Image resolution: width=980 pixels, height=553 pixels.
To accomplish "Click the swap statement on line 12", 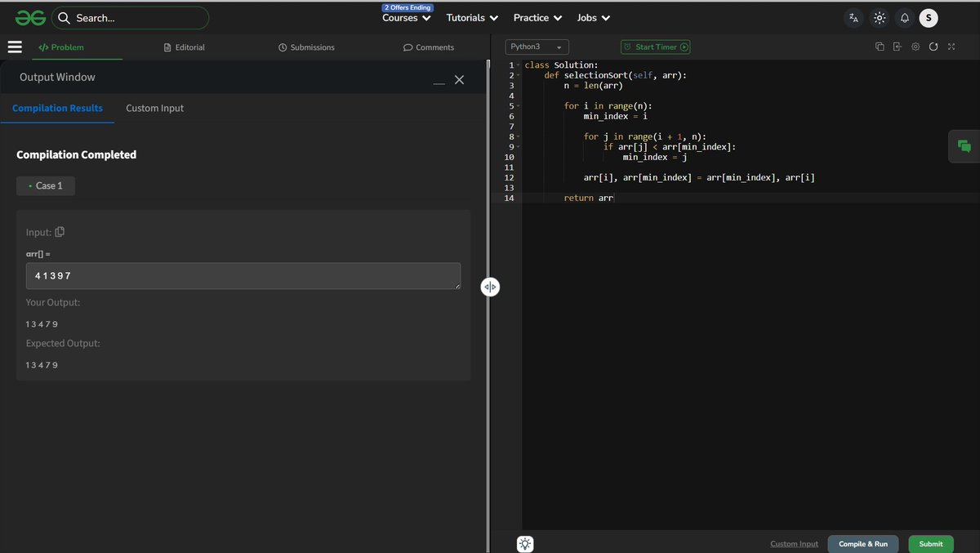I will coord(699,177).
